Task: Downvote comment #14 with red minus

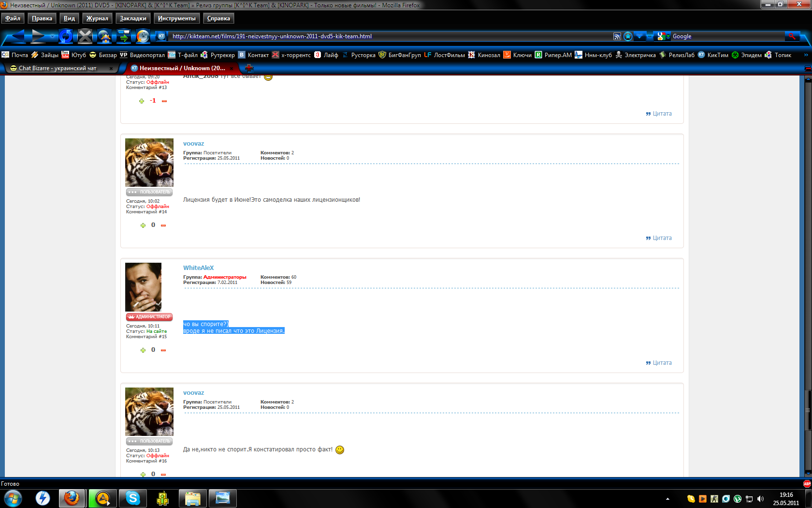Action: pos(163,225)
